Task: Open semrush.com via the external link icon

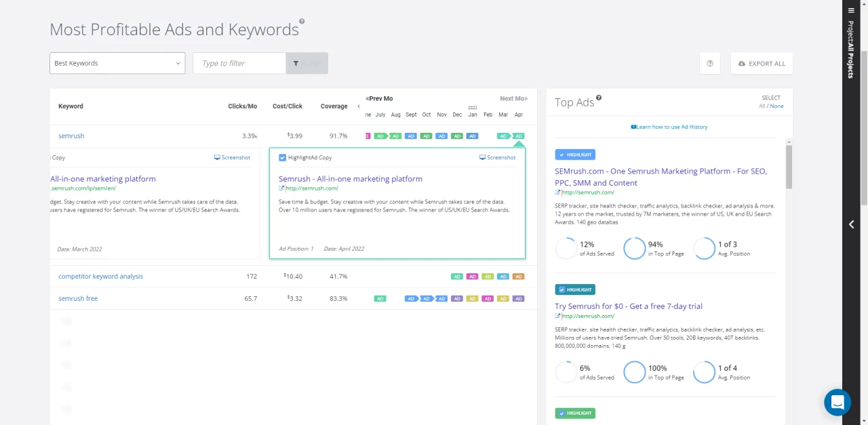Action: 283,188
